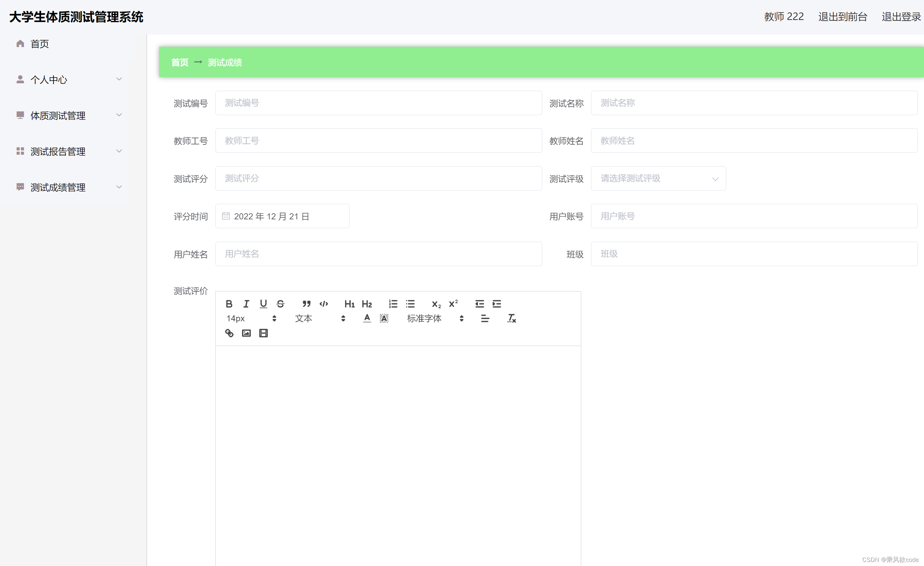
Task: Apply strikethrough text formatting
Action: click(x=280, y=304)
